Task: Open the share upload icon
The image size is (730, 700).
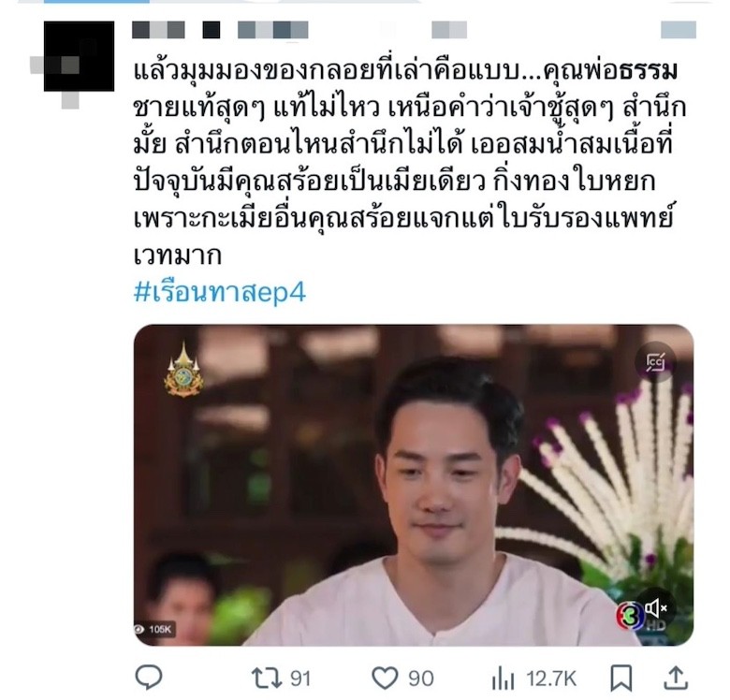Action: 676,678
